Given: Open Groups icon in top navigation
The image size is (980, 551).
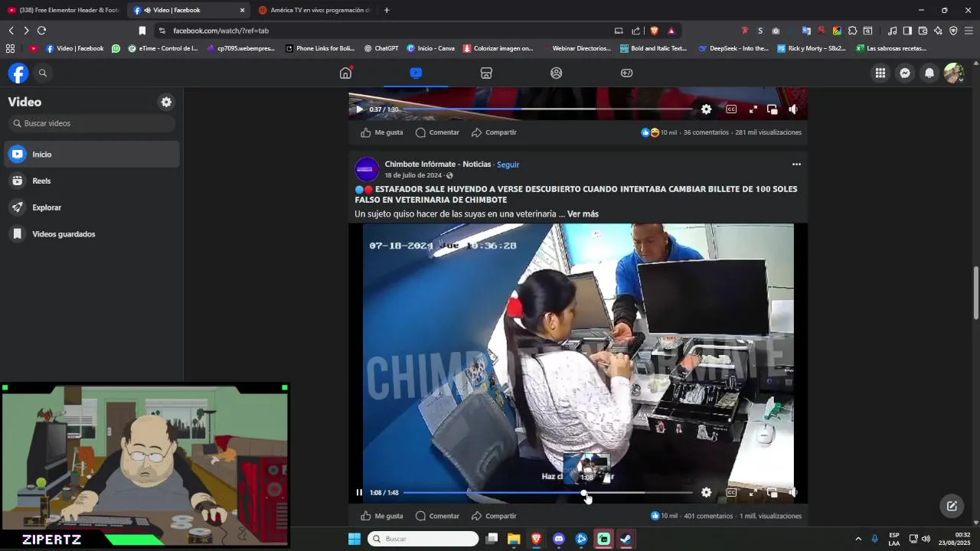Looking at the screenshot, I should [x=557, y=73].
